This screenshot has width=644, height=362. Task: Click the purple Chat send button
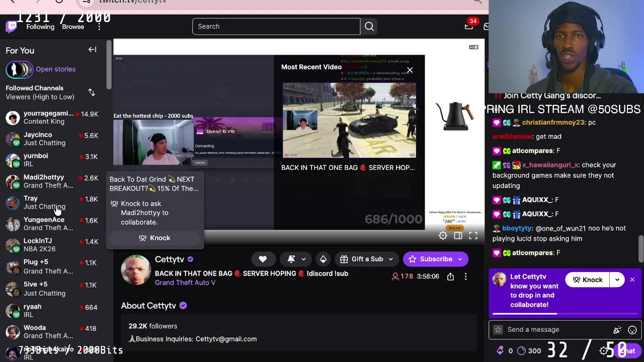[x=626, y=351]
